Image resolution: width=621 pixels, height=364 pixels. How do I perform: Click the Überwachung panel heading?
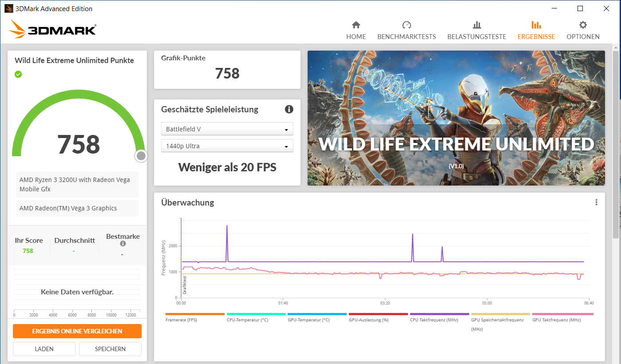(x=187, y=202)
